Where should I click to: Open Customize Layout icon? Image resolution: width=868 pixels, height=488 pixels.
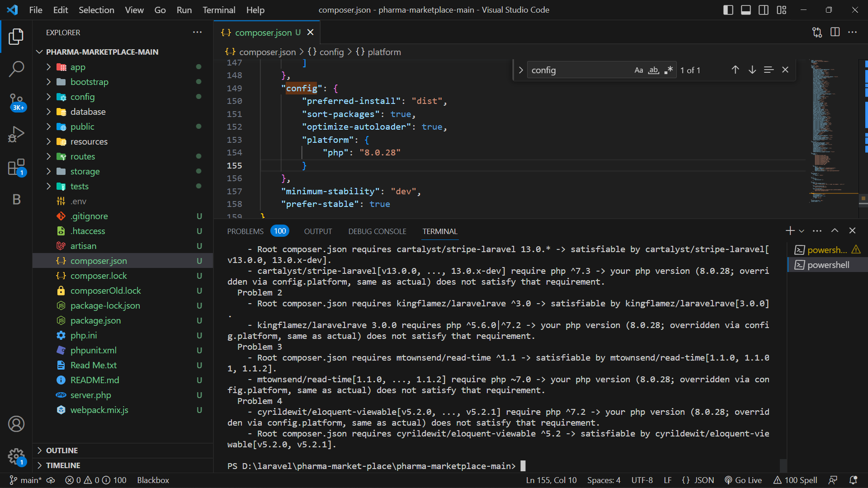pyautogui.click(x=782, y=10)
